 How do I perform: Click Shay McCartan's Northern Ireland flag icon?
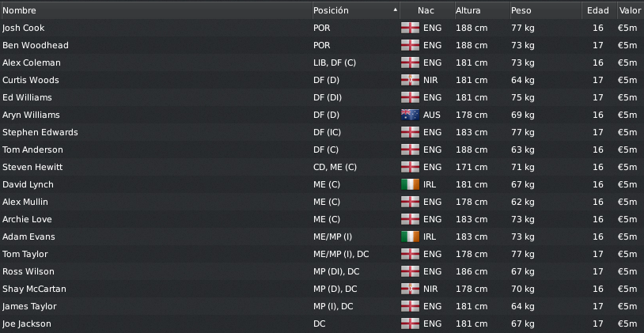click(x=410, y=289)
